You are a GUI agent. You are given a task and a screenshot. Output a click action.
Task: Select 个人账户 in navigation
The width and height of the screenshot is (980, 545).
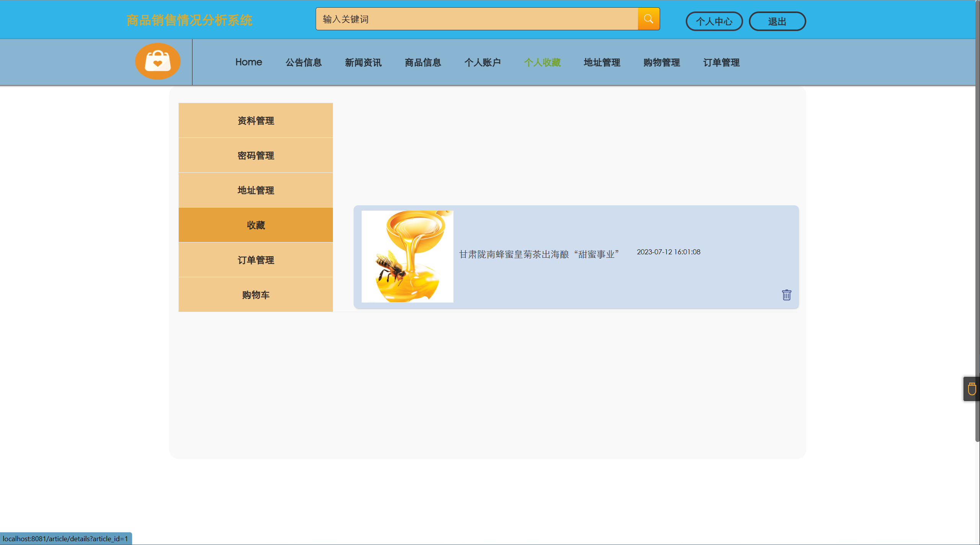483,62
